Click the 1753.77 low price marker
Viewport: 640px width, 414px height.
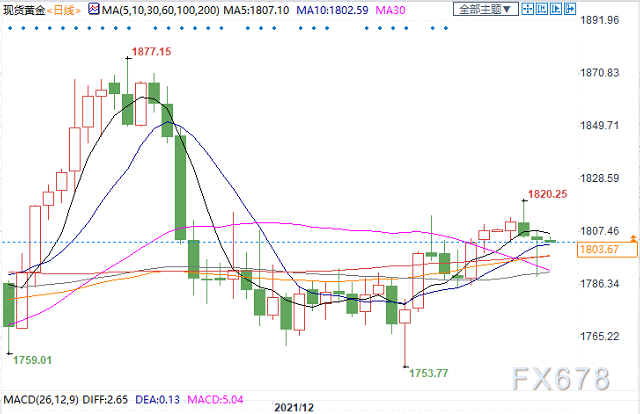(429, 373)
